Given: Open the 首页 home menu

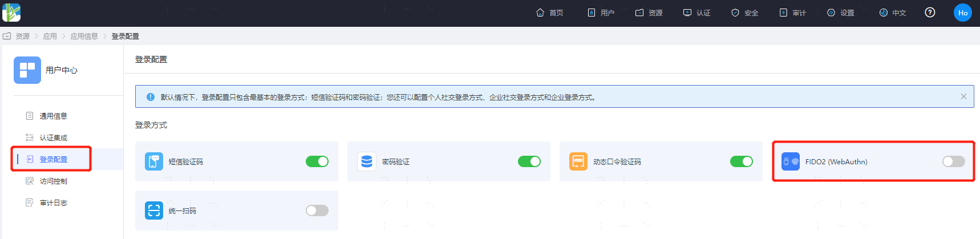Looking at the screenshot, I should (550, 13).
